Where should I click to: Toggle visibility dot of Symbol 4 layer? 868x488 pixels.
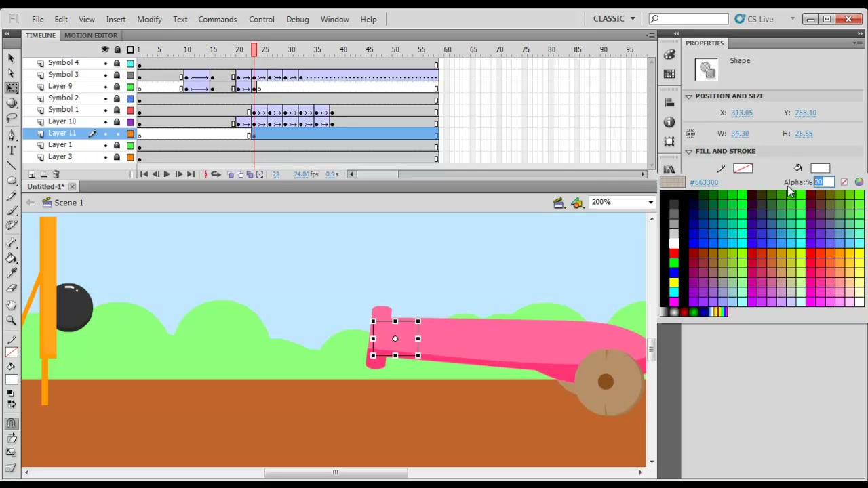[x=105, y=63]
